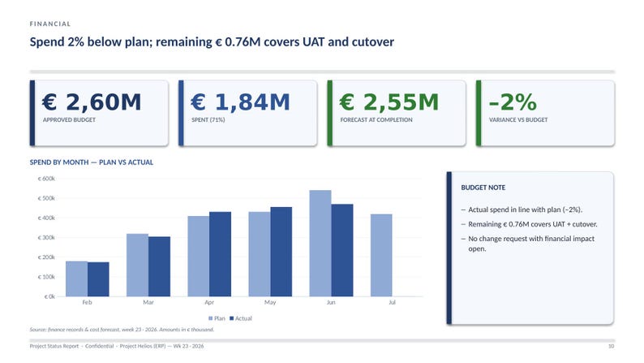Click the VARIANCE VS BUDGET caption

[518, 119]
